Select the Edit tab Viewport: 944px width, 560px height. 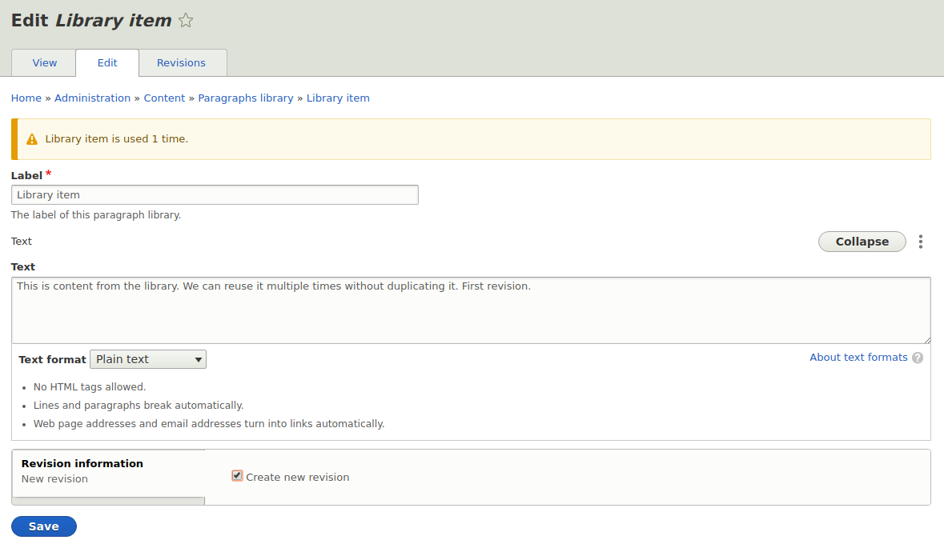pyautogui.click(x=106, y=62)
